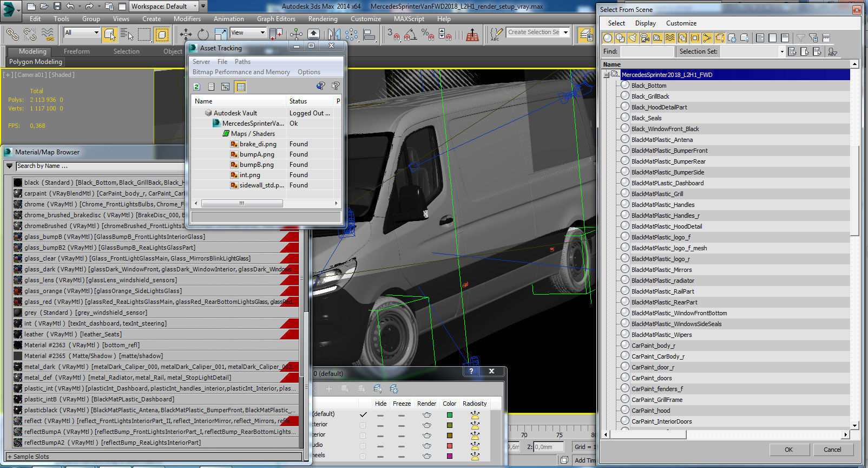Screen dimensions: 868x468
Task: Click the Open File icon
Action: tap(44, 6)
